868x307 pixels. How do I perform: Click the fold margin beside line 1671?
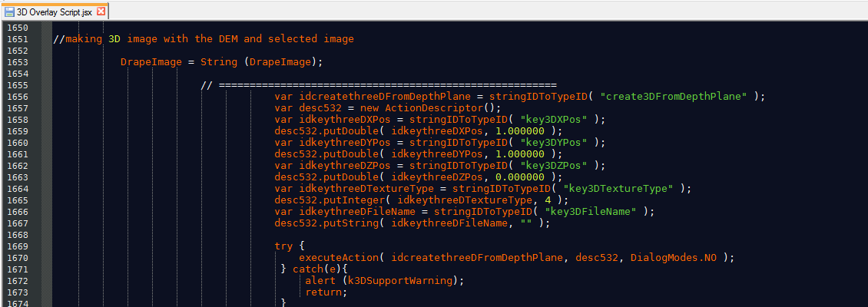tap(47, 269)
